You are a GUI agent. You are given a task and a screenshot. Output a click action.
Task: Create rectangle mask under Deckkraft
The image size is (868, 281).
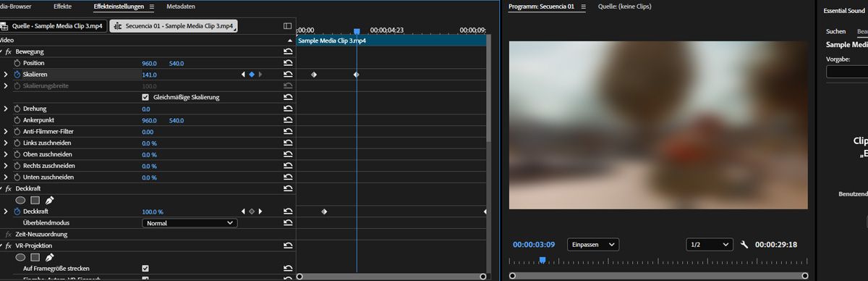(35, 200)
